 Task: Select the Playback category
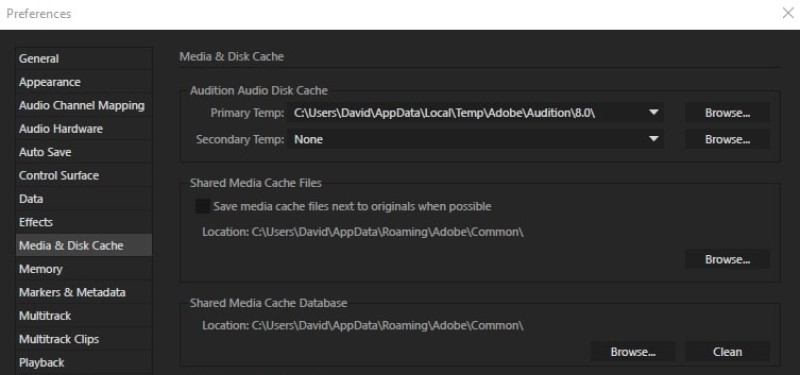pyautogui.click(x=84, y=363)
